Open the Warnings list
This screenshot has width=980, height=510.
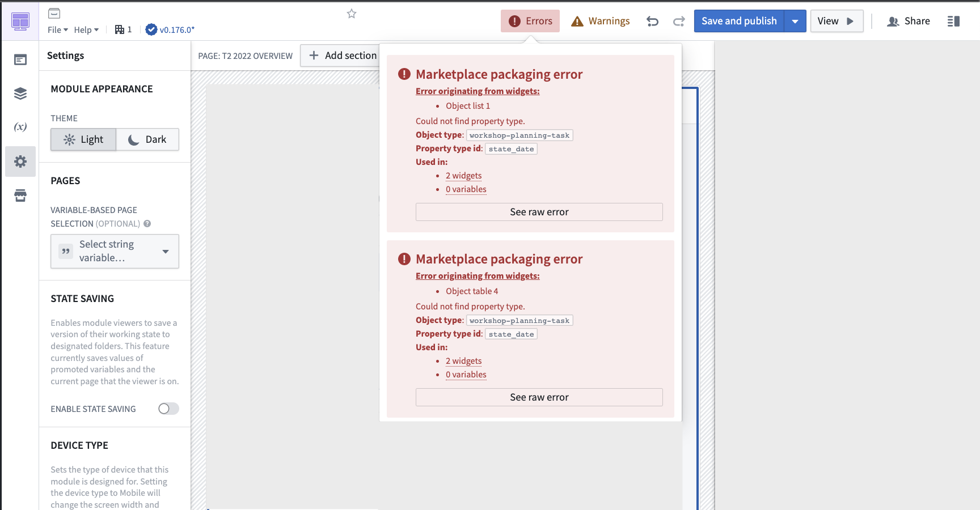(601, 21)
